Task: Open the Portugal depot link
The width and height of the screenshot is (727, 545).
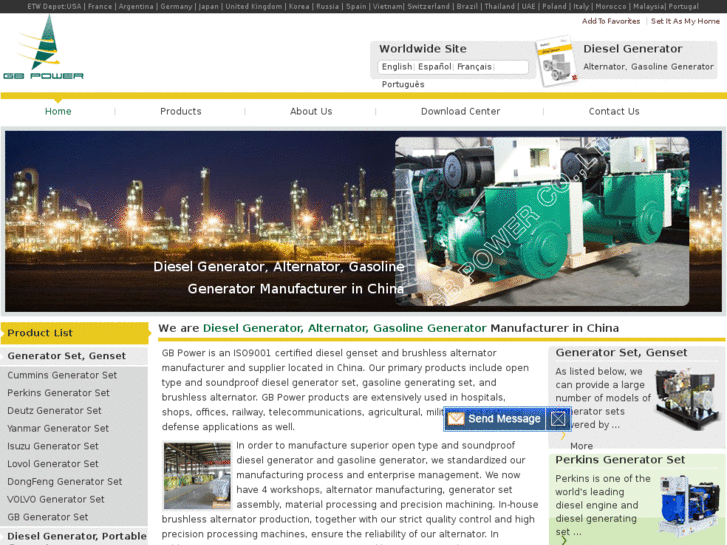Action: point(683,6)
